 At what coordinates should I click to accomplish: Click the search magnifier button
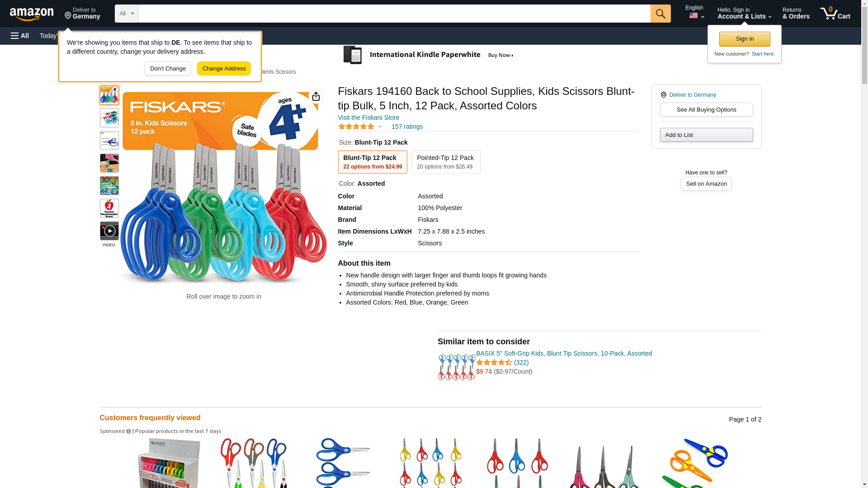click(660, 14)
